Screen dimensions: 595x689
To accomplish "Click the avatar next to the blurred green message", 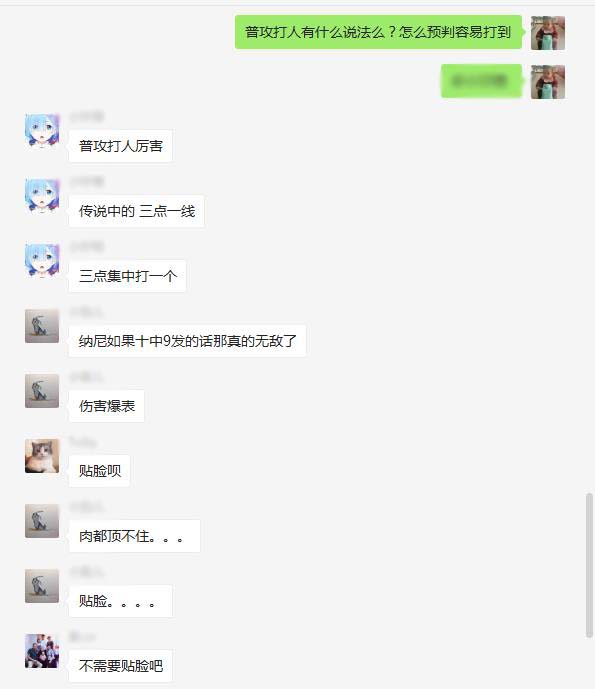I will click(x=548, y=82).
